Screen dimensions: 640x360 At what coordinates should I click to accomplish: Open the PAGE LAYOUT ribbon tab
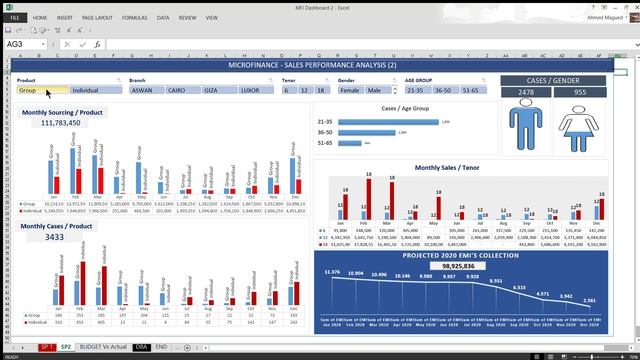click(x=97, y=18)
